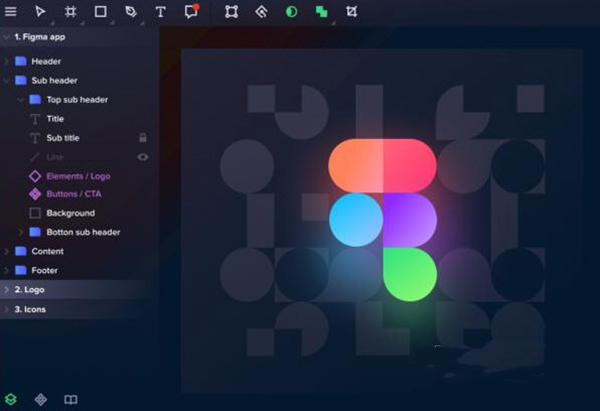Click the green Boolean union icon
The height and width of the screenshot is (411, 600).
click(321, 12)
